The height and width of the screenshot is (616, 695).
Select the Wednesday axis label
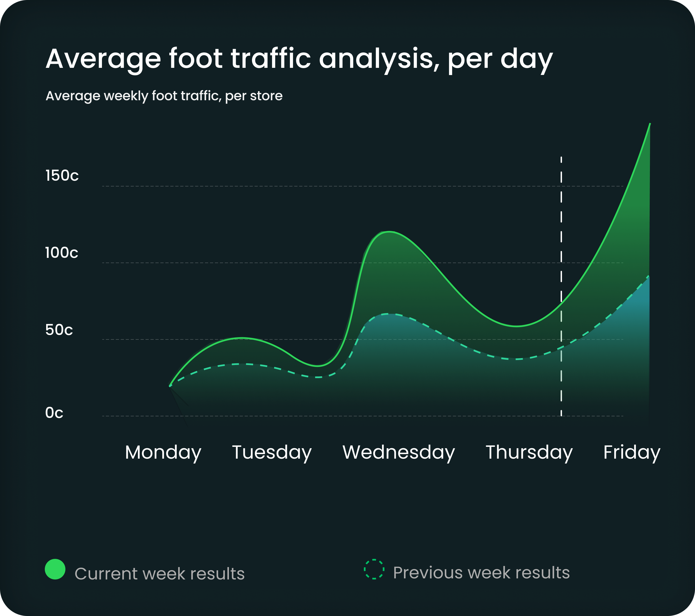[398, 452]
